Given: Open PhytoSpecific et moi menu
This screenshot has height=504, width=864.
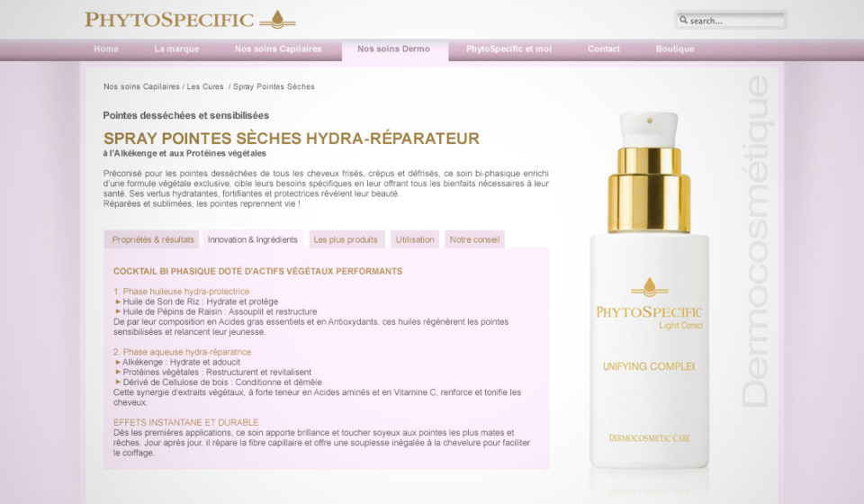Looking at the screenshot, I should click(x=508, y=49).
